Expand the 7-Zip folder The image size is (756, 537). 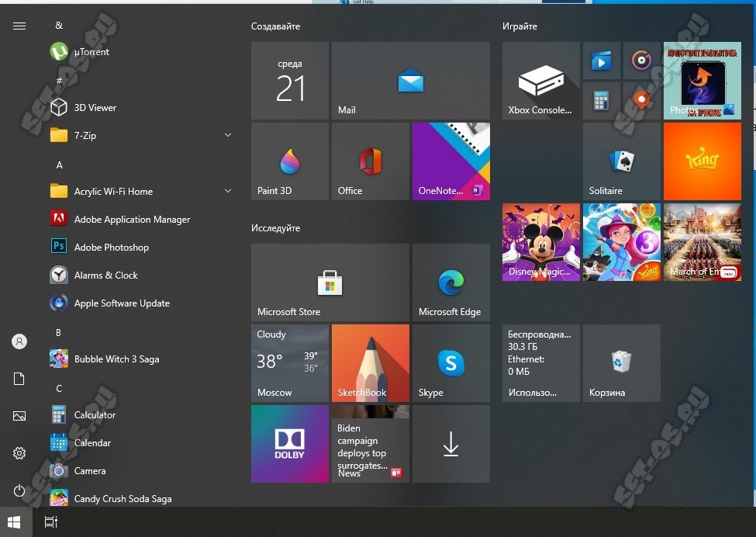(x=228, y=136)
